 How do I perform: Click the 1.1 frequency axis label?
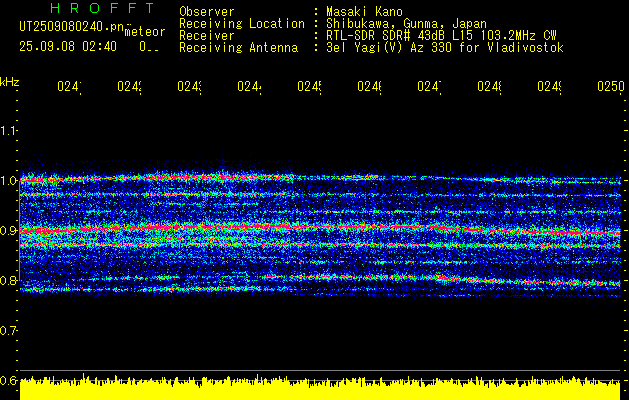point(8,130)
